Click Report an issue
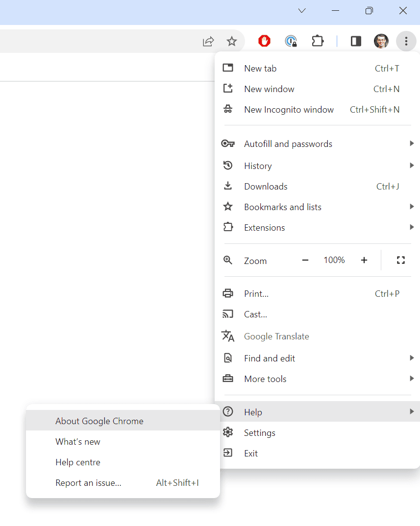Screen dimensions: 420x526 (88, 482)
